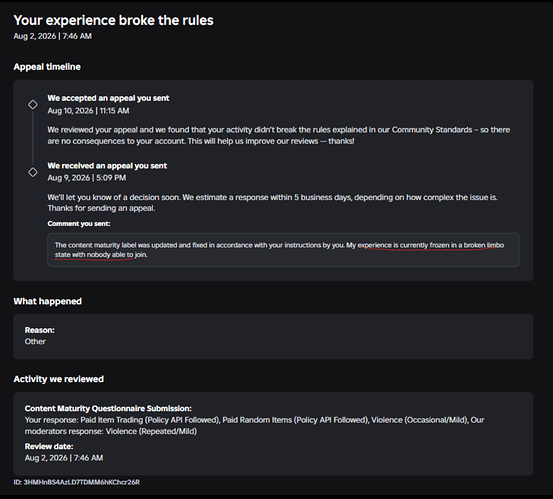The height and width of the screenshot is (499, 553).
Task: Click the Aug 10, 2026 11:15 AM timestamp
Action: click(x=89, y=111)
